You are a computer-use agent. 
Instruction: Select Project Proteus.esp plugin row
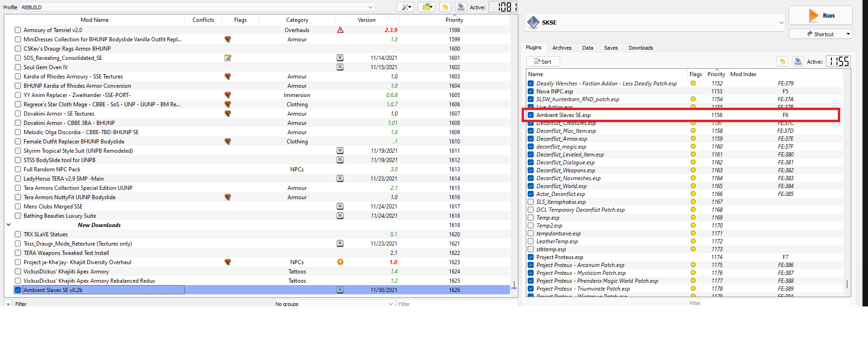coord(683,257)
